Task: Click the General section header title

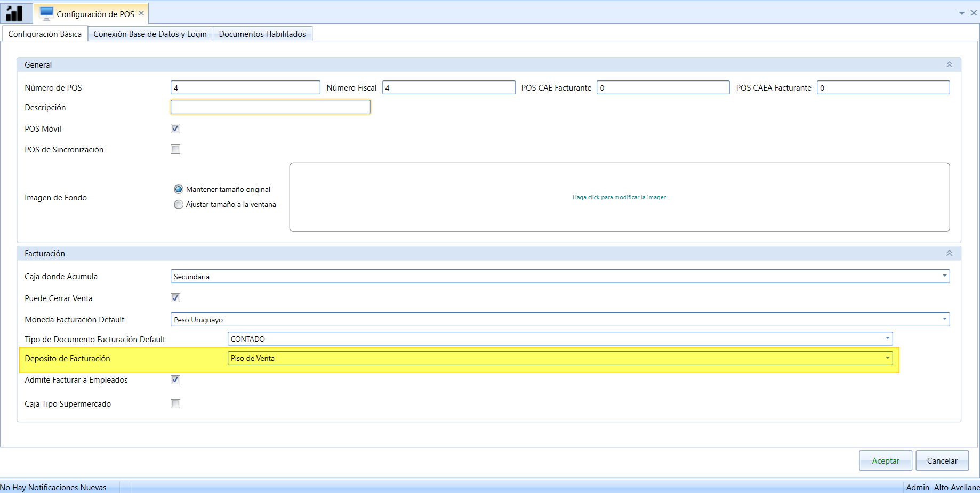Action: pos(38,65)
